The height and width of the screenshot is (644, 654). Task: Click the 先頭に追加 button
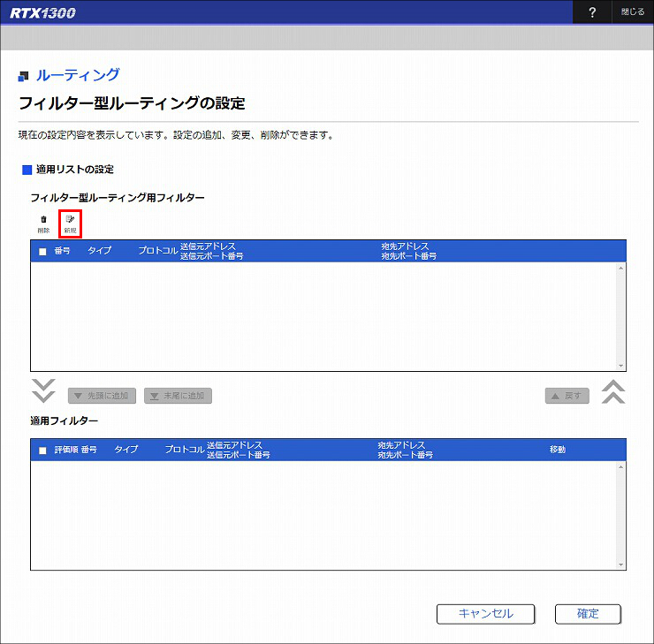coord(102,396)
